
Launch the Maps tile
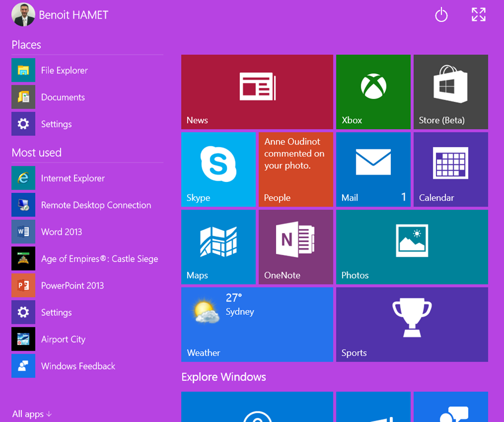pyautogui.click(x=218, y=247)
